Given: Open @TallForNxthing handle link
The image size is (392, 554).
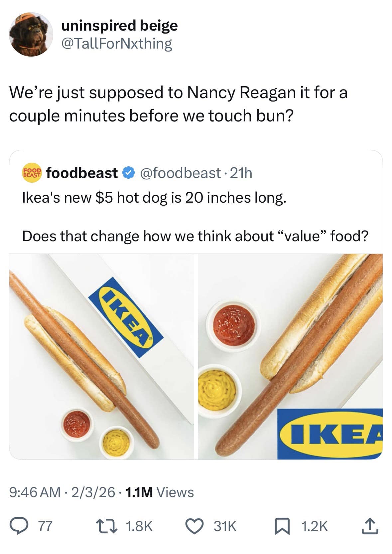Looking at the screenshot, I should pyautogui.click(x=116, y=44).
